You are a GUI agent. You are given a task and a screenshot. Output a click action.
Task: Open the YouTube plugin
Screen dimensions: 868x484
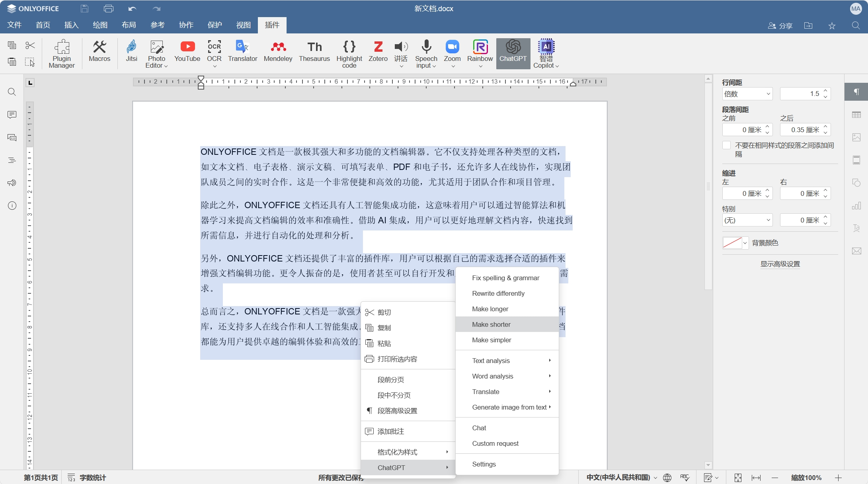(187, 51)
